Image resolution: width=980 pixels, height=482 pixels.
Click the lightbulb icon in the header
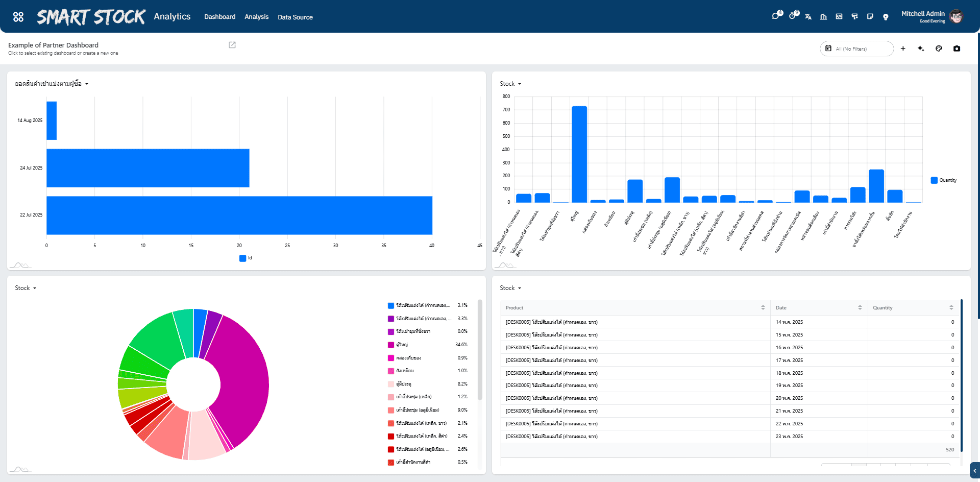pyautogui.click(x=886, y=17)
